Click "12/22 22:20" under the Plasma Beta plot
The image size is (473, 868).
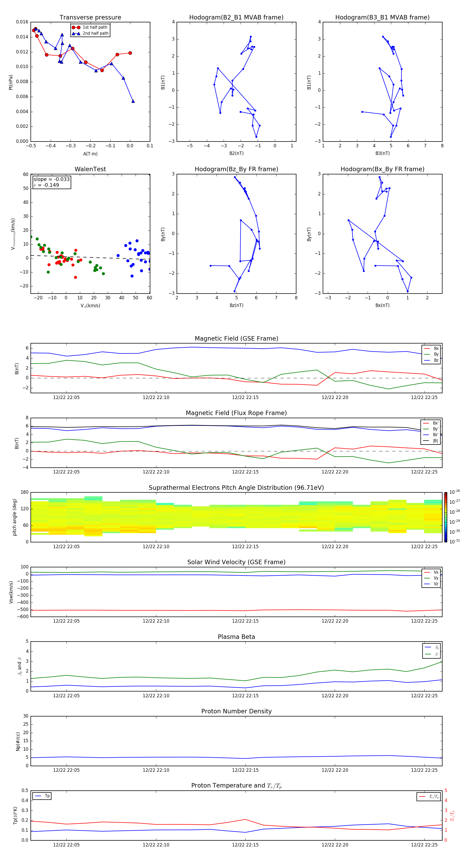335,695
